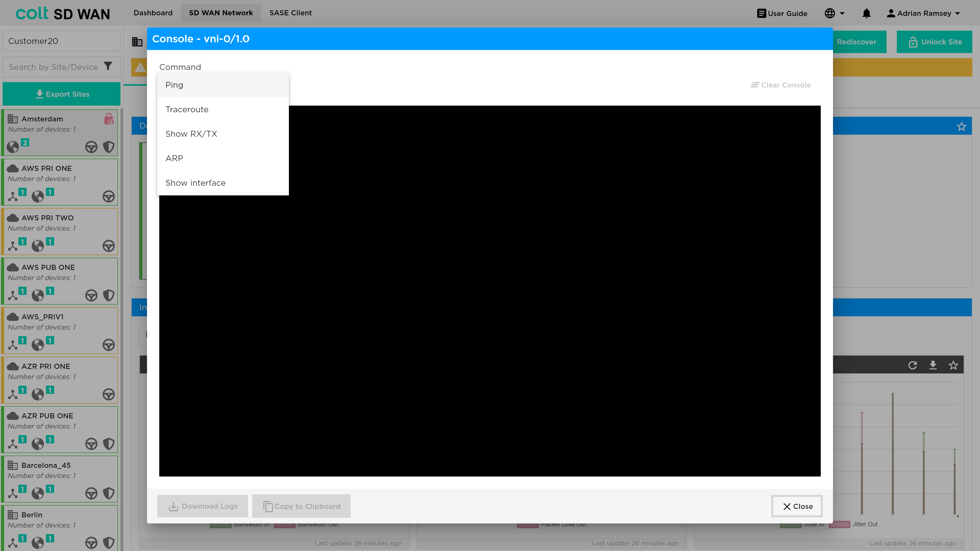Select AWS_PRIV1 site

(x=60, y=330)
